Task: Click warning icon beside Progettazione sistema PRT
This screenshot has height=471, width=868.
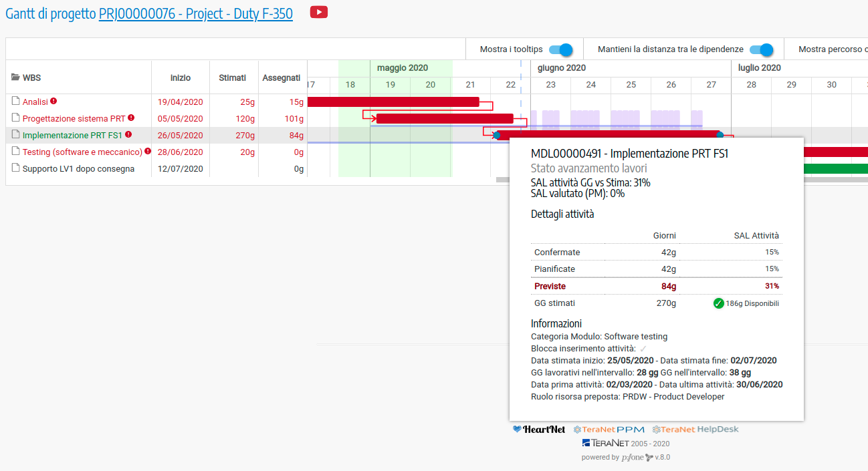Action: click(x=131, y=118)
